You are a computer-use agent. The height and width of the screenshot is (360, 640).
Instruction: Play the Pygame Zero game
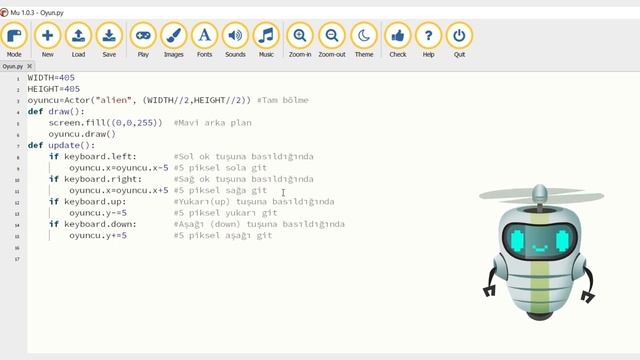pos(143,40)
